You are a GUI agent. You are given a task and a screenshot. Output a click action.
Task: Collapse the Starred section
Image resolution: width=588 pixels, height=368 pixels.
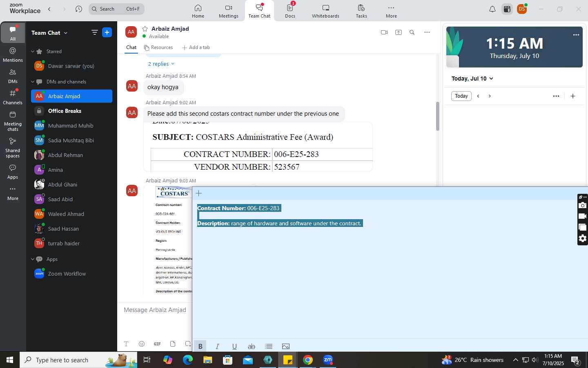point(33,52)
